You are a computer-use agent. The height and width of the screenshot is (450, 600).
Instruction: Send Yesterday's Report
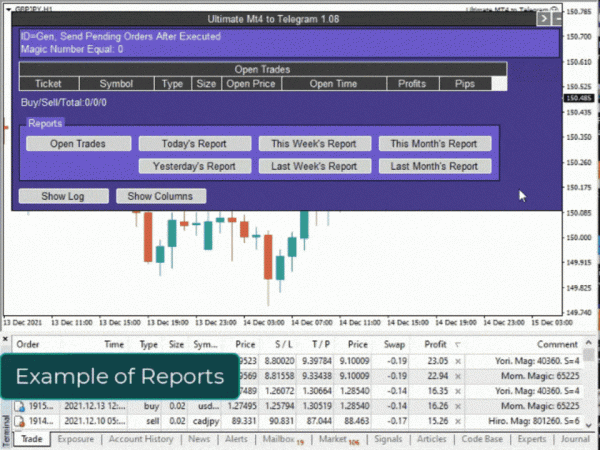pyautogui.click(x=195, y=166)
